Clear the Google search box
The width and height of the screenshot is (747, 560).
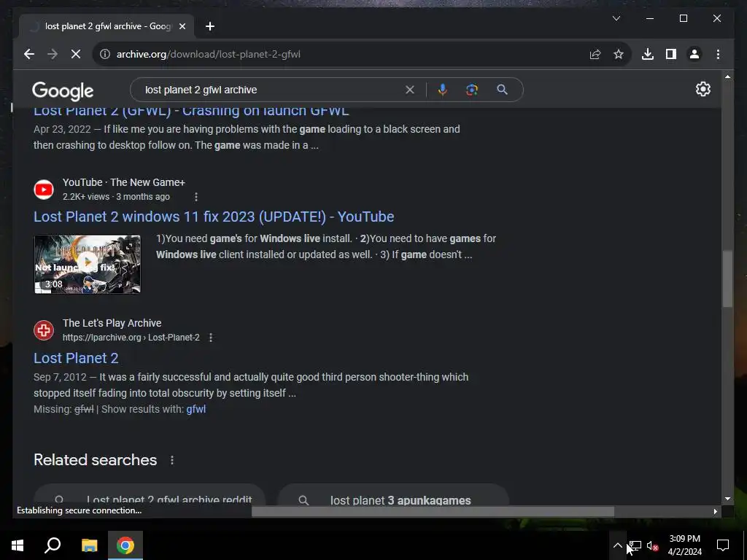click(x=410, y=90)
